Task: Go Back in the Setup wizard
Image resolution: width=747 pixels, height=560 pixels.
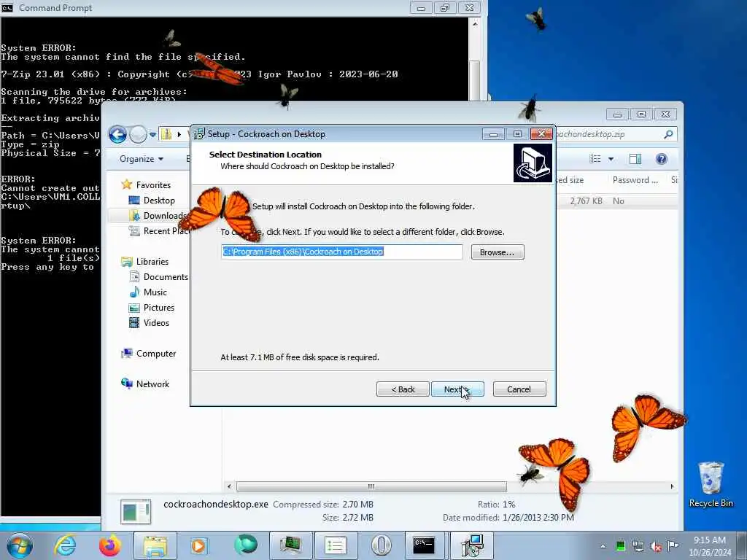Action: coord(403,389)
